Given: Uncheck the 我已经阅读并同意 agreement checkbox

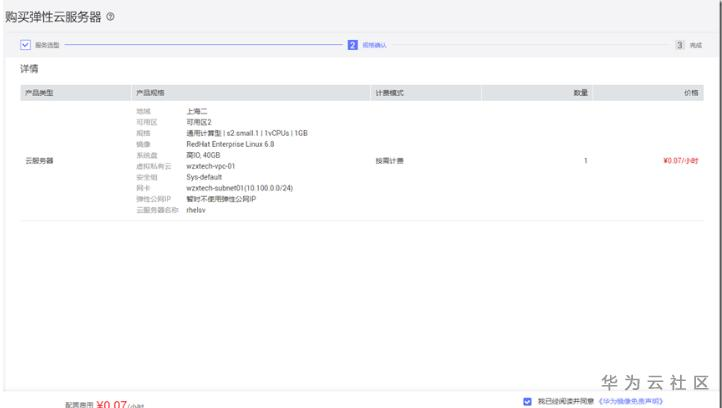Looking at the screenshot, I should click(x=527, y=402).
